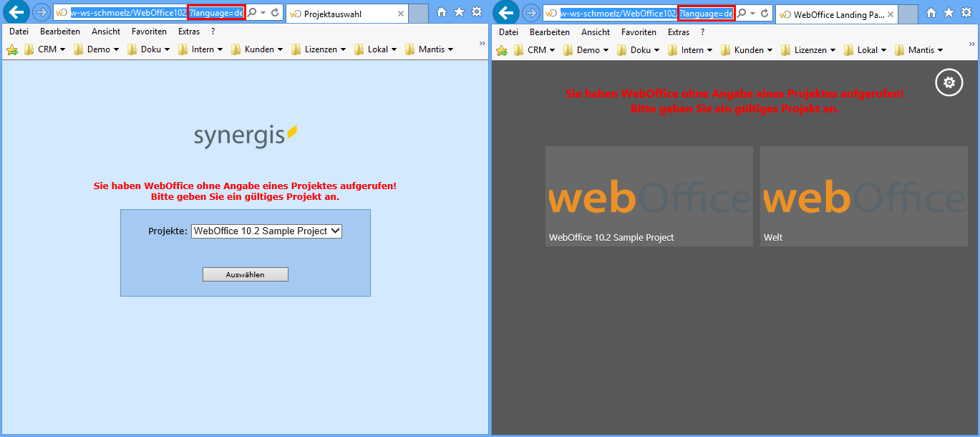The image size is (980, 437).
Task: Open the Doku favorites folder in the left window
Action: [x=148, y=49]
